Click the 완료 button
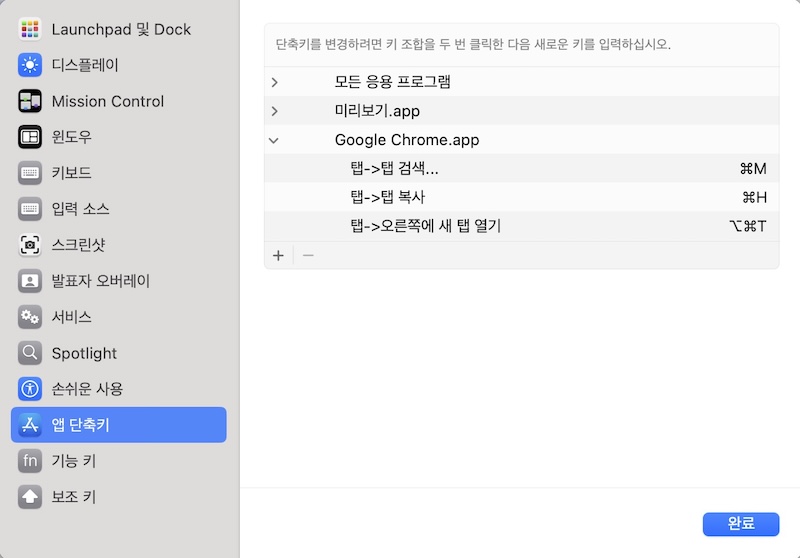800x558 pixels. pos(741,524)
